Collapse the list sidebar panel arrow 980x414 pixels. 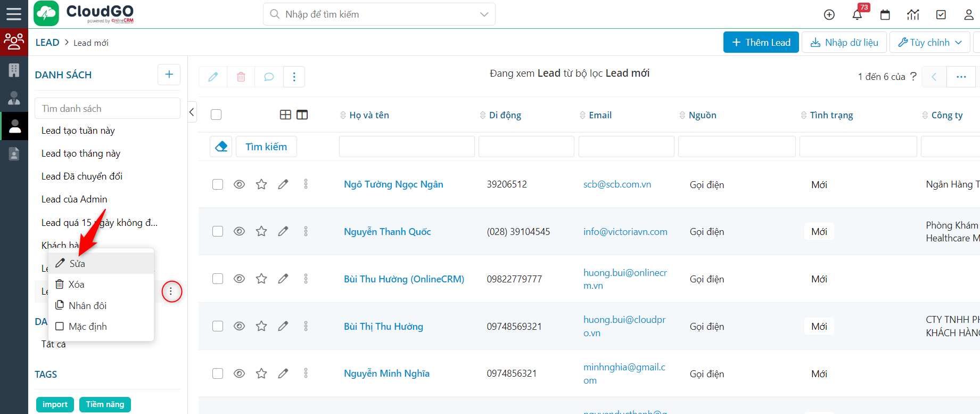coord(192,112)
